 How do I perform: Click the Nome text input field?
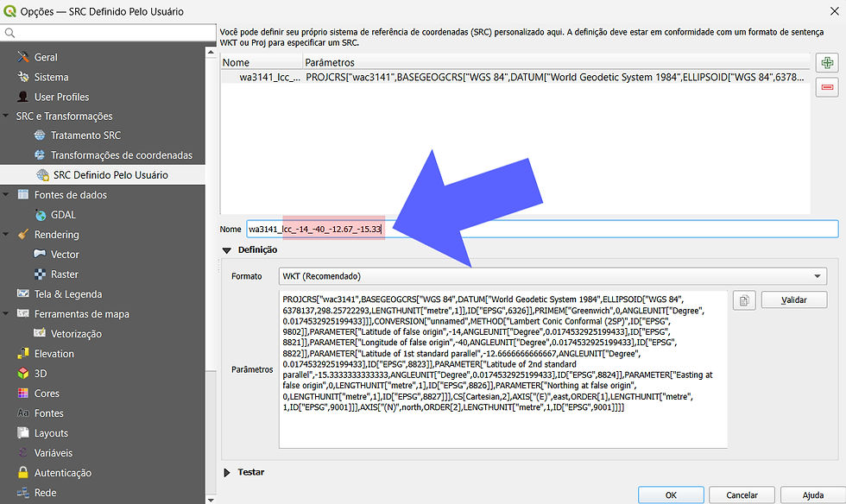point(542,229)
